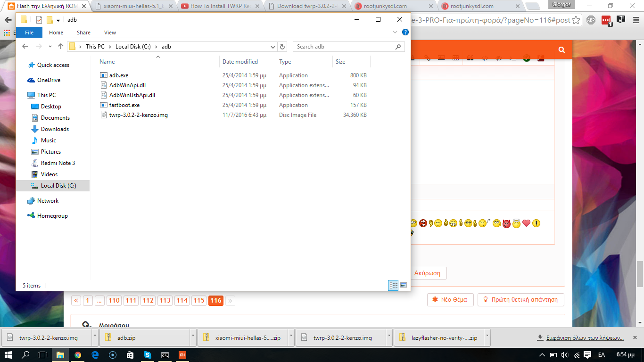Go up one folder level in Explorer
Screen dimensions: 644x362
pyautogui.click(x=61, y=46)
